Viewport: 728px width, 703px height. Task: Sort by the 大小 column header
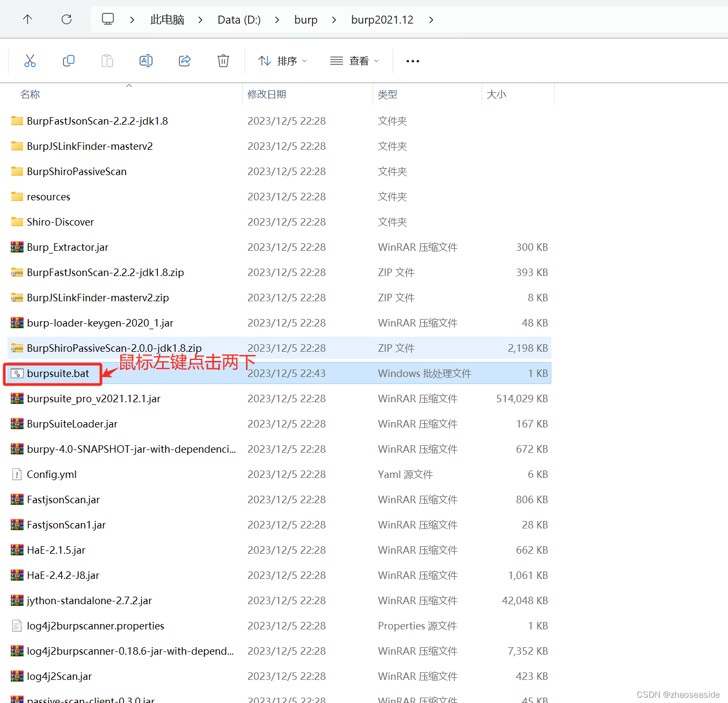[x=497, y=95]
